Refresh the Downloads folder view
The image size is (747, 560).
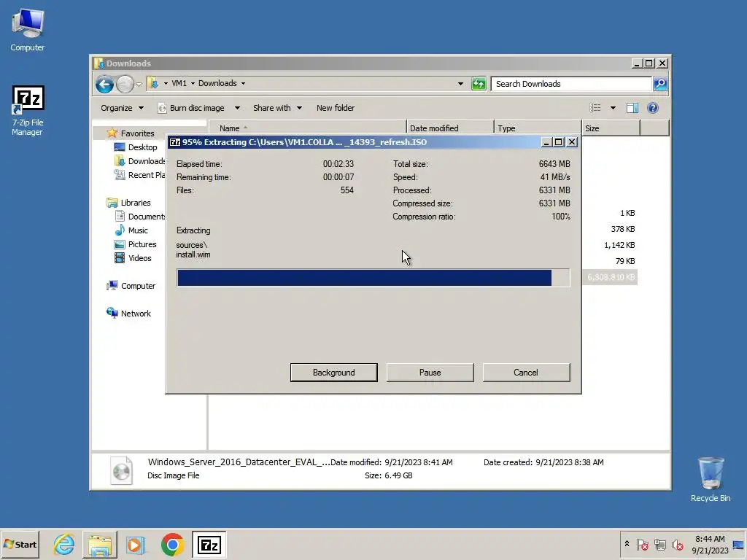click(479, 84)
